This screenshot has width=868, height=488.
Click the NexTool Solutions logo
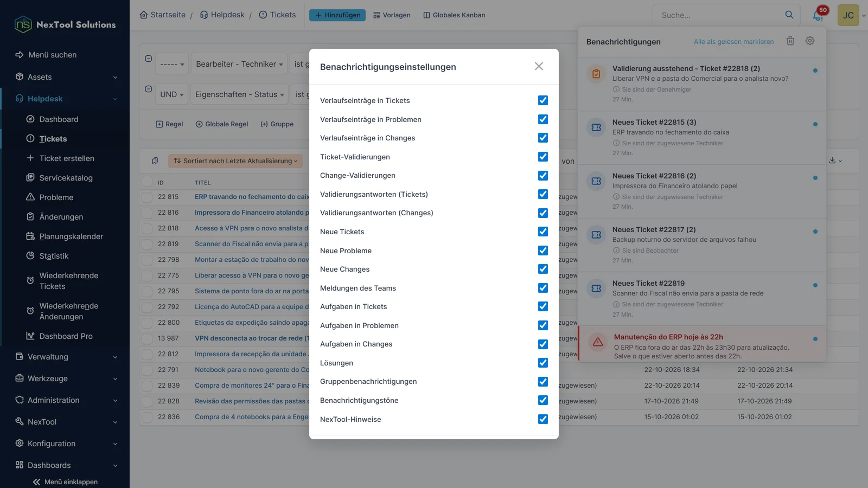pyautogui.click(x=65, y=24)
